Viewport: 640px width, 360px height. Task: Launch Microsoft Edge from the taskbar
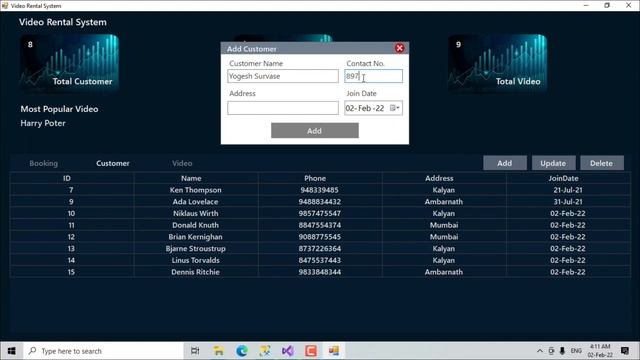point(242,351)
